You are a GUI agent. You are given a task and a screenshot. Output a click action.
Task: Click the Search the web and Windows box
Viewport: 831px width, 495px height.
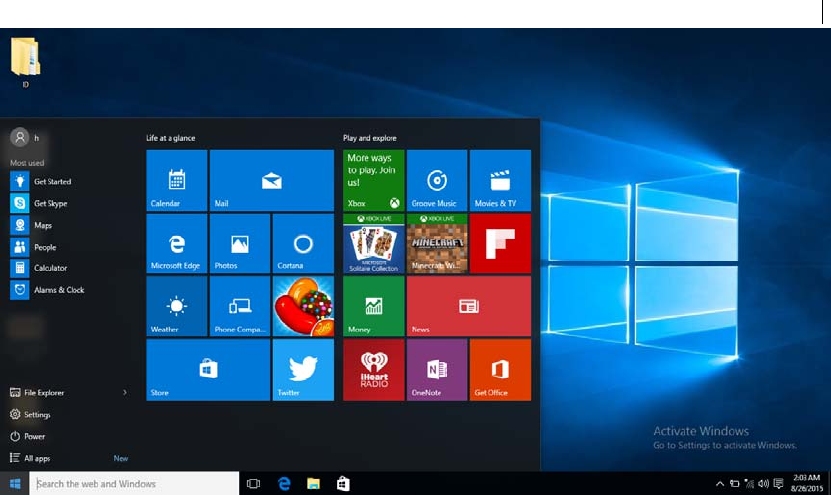coord(134,483)
